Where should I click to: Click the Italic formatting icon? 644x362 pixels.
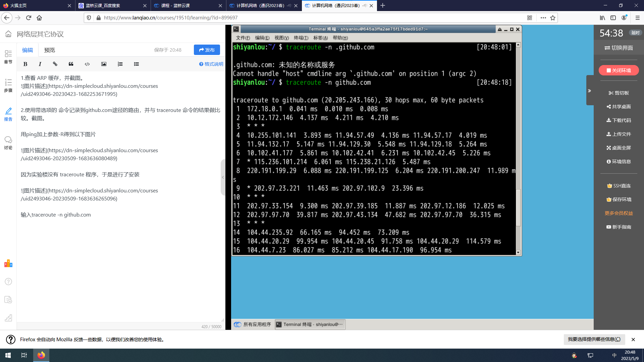[40, 64]
